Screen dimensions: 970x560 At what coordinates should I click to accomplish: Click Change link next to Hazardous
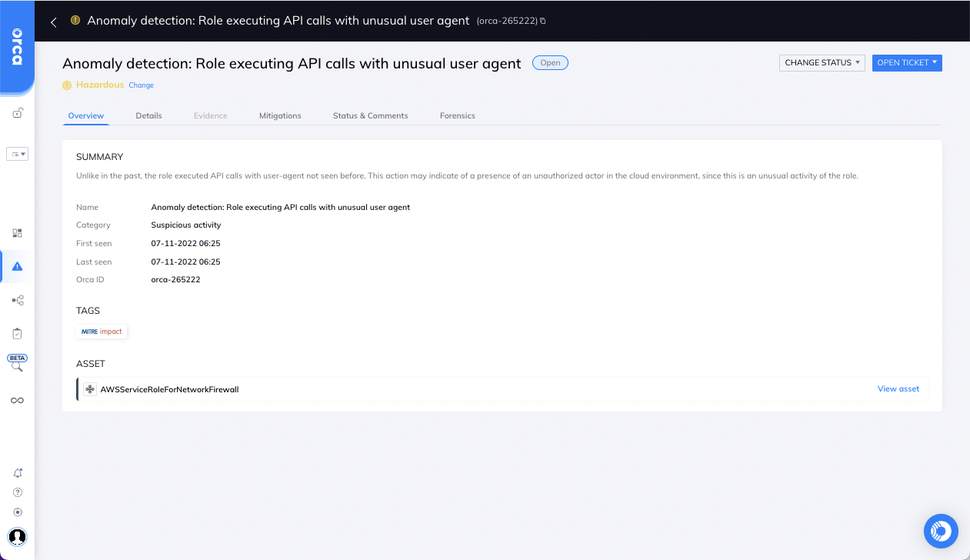coord(141,85)
